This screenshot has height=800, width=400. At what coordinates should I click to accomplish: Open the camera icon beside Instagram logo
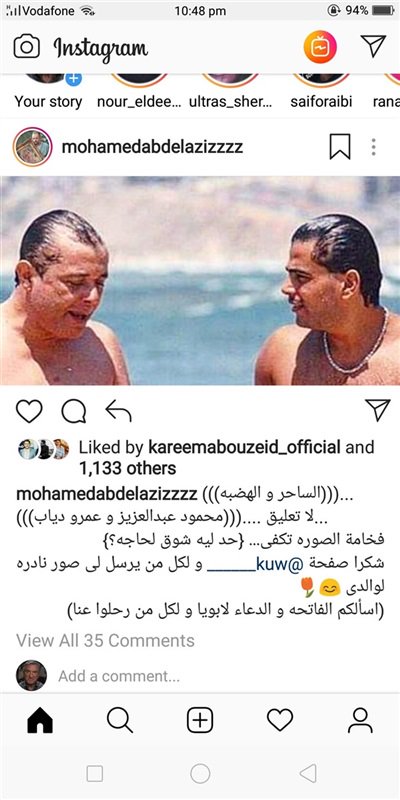[x=27, y=47]
